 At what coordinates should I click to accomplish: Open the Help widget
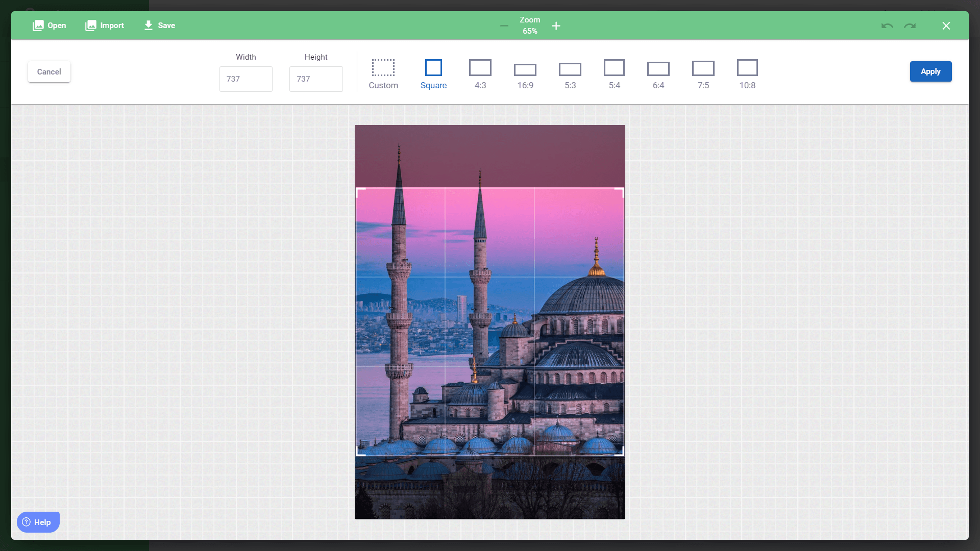point(38,522)
